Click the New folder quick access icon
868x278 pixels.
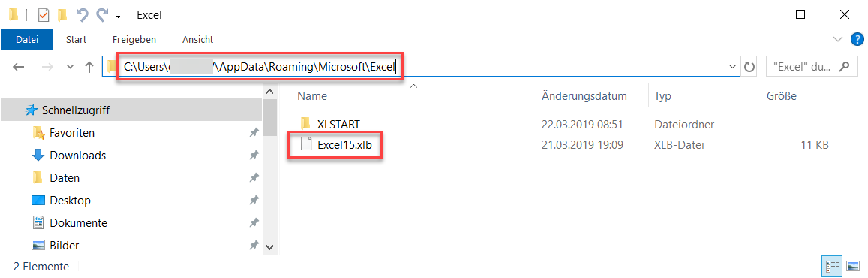62,15
